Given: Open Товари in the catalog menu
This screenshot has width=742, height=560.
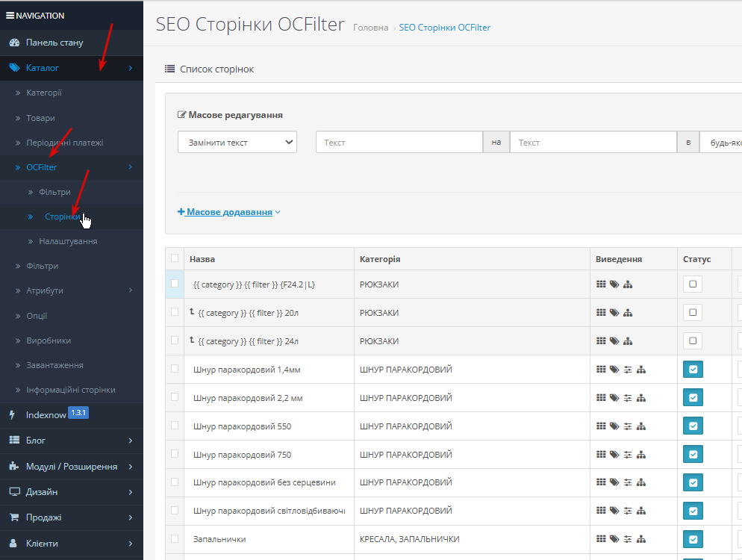Looking at the screenshot, I should (x=40, y=118).
